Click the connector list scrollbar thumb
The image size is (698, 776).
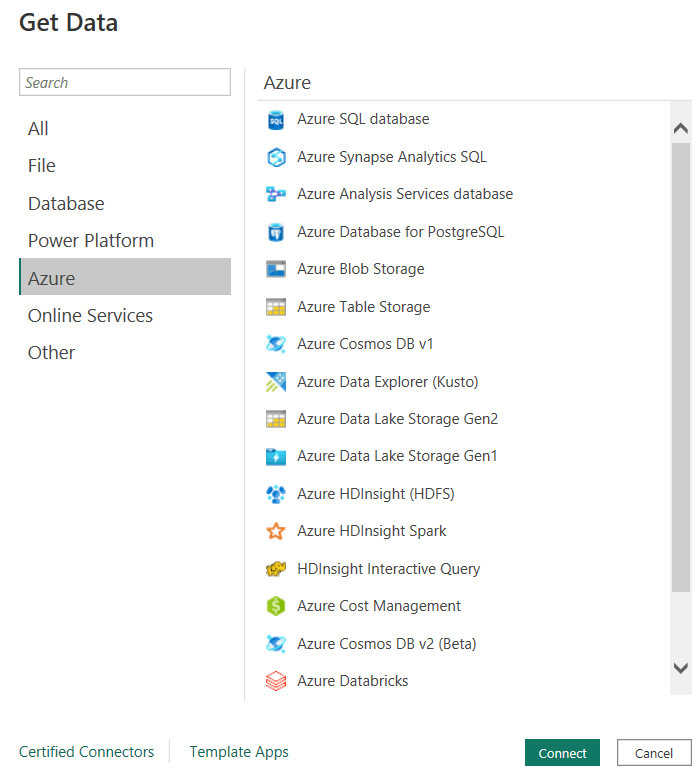point(681,367)
